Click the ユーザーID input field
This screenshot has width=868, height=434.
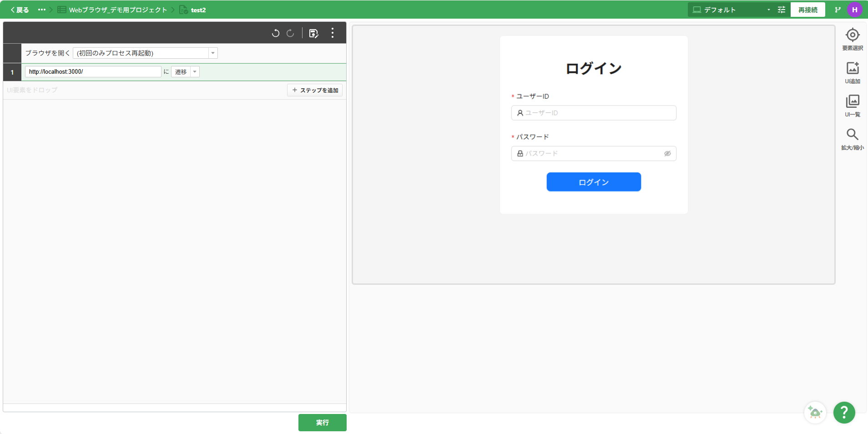click(x=594, y=113)
